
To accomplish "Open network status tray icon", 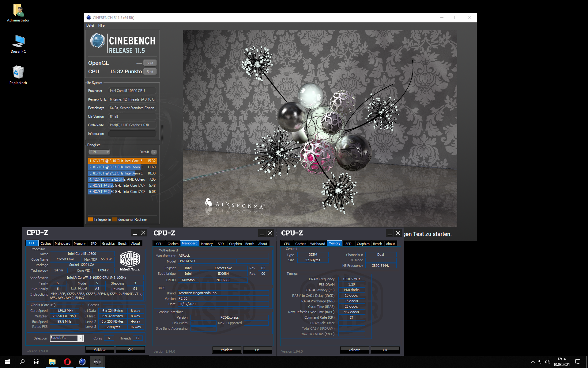I will [x=541, y=362].
